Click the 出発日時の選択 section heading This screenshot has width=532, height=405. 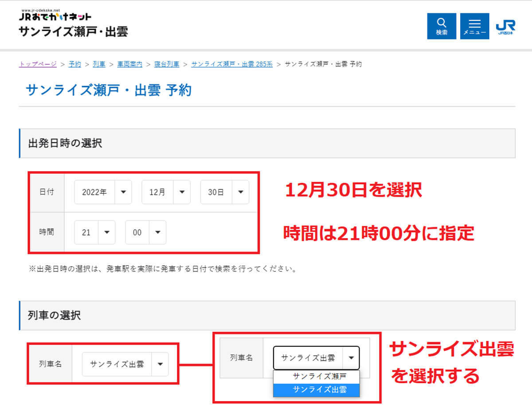pyautogui.click(x=65, y=143)
